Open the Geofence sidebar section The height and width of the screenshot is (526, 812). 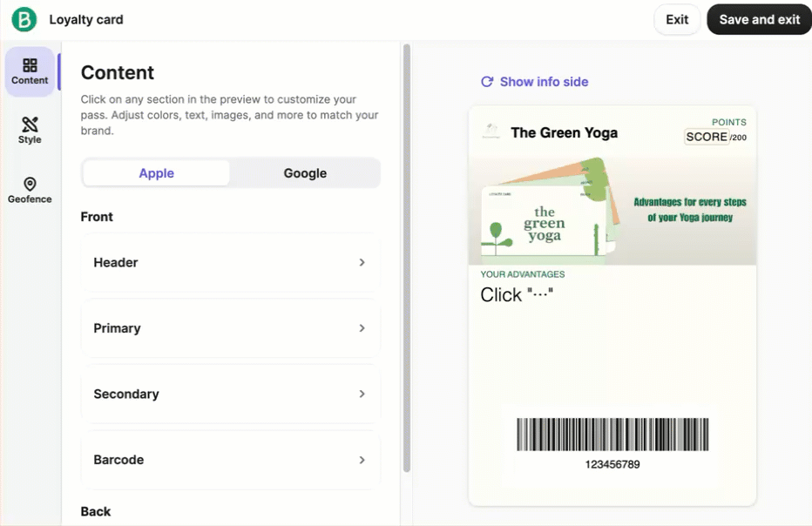tap(30, 191)
